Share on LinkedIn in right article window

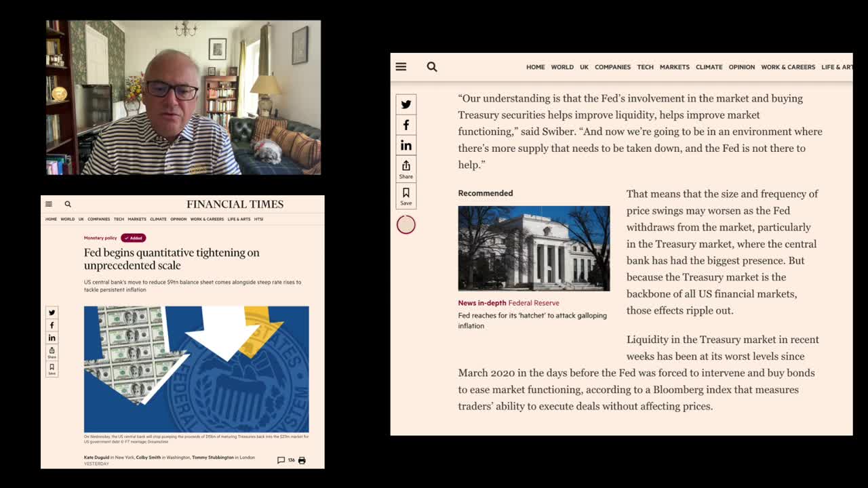pos(406,145)
